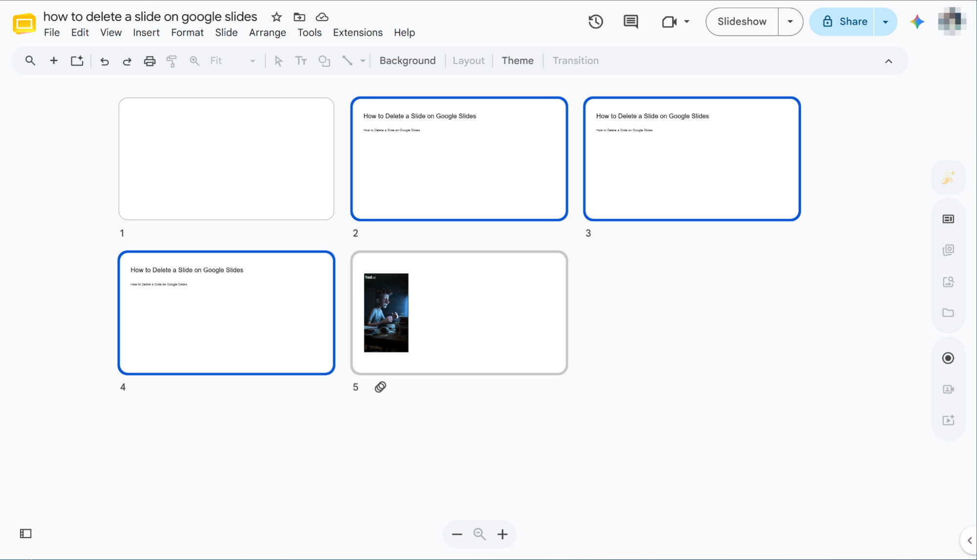The width and height of the screenshot is (977, 560).
Task: Open the comments panel icon
Action: pyautogui.click(x=630, y=22)
